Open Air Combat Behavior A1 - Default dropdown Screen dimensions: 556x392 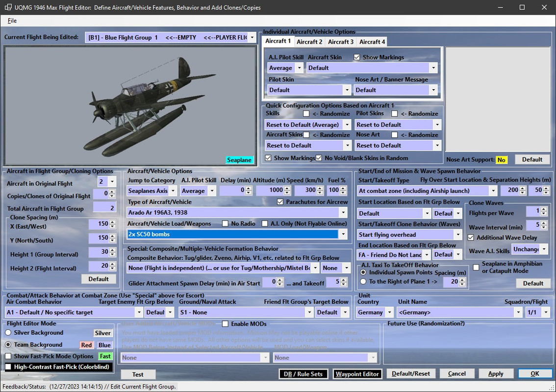click(139, 312)
